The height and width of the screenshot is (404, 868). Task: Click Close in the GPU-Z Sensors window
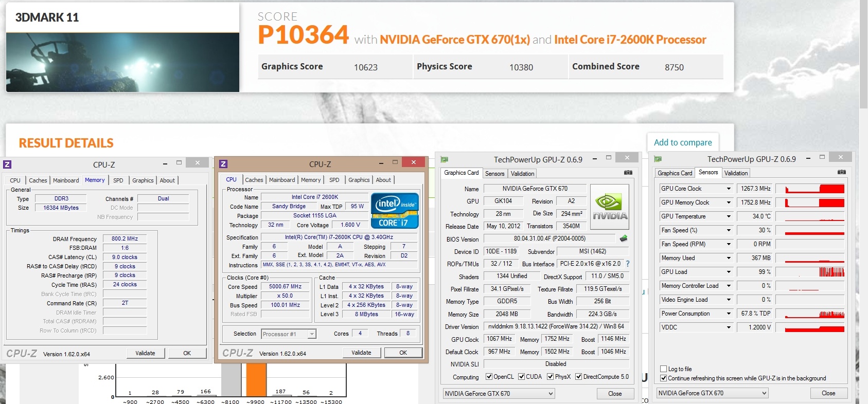[828, 393]
